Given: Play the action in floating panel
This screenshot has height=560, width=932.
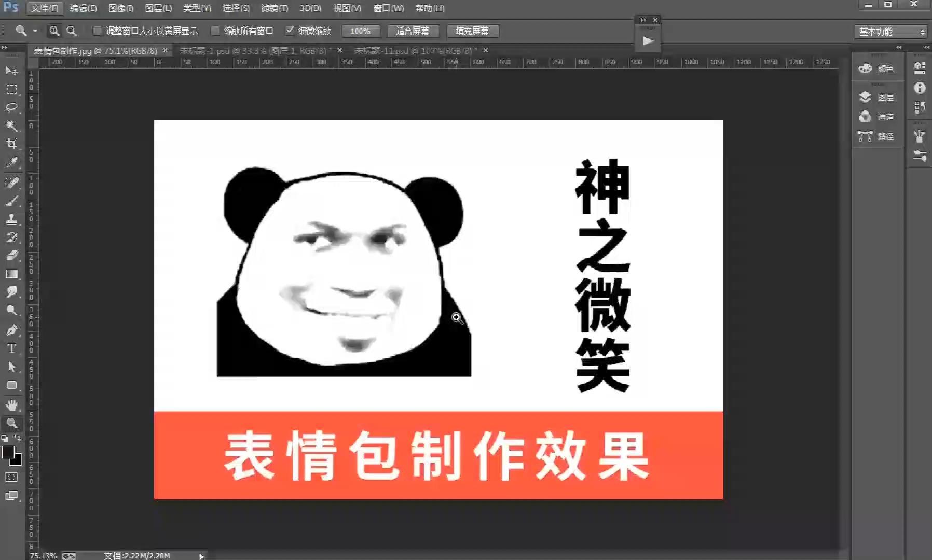Looking at the screenshot, I should [648, 40].
